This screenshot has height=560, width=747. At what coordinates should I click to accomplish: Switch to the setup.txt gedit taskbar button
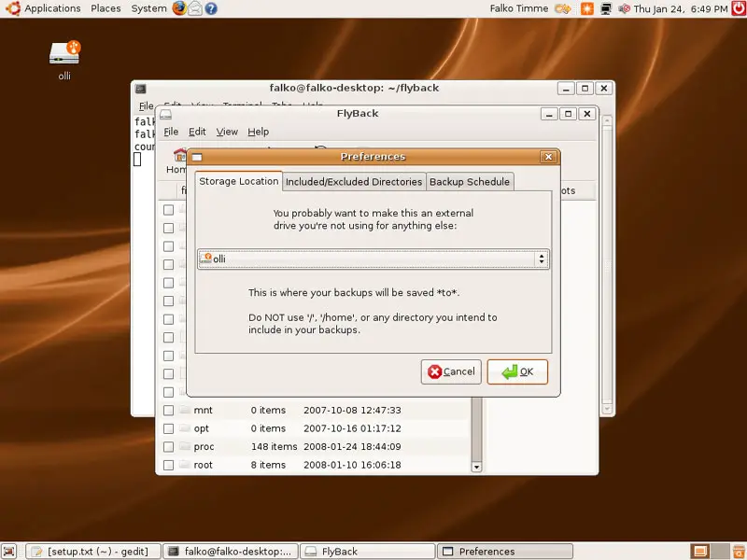93,552
